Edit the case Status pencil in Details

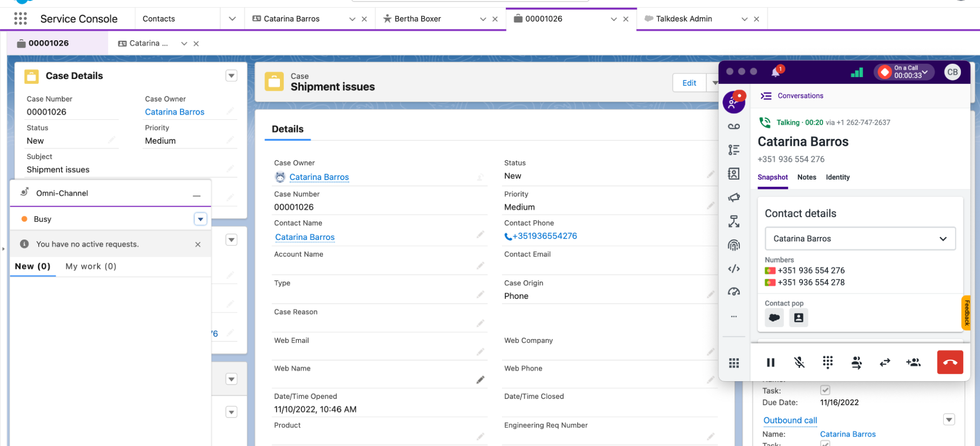click(710, 175)
